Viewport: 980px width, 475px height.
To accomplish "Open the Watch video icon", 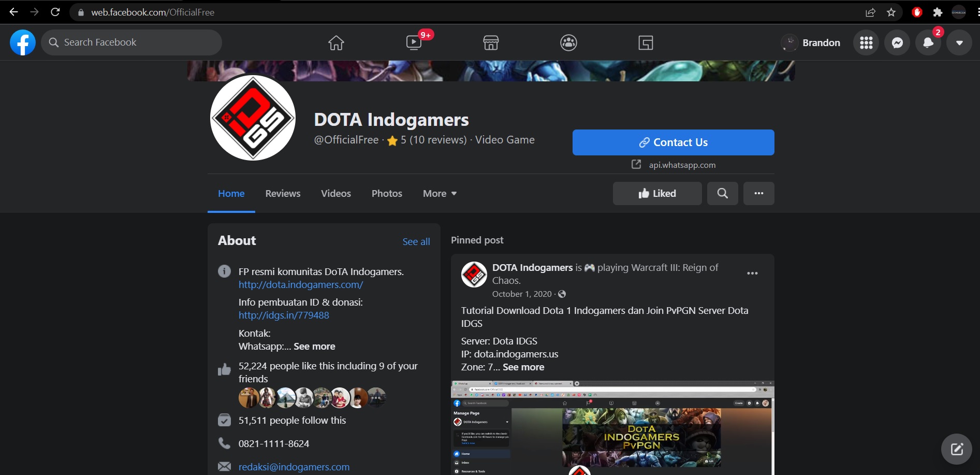I will click(x=414, y=42).
